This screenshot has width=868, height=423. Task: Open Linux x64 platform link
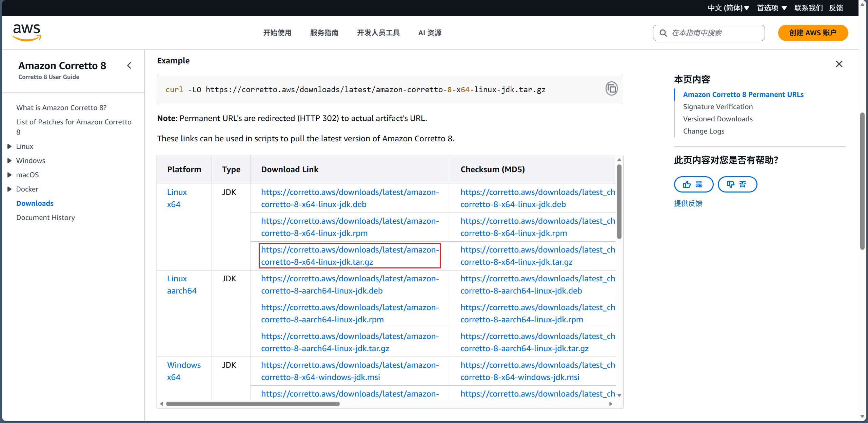click(x=177, y=198)
